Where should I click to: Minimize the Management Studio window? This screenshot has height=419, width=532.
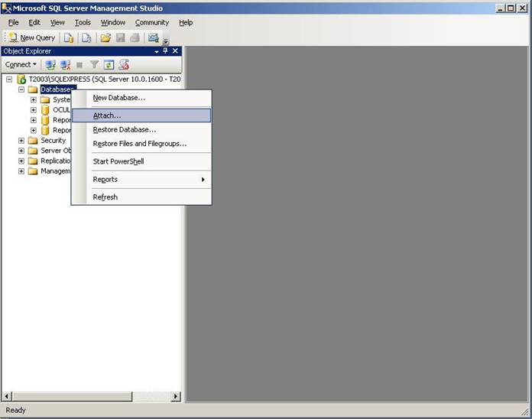point(500,8)
